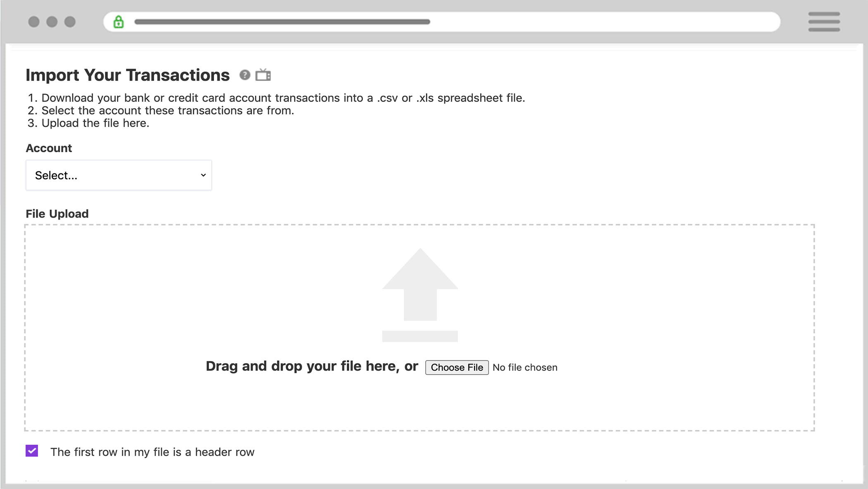Click the browser traffic light green dot
868x489 pixels.
(x=70, y=22)
